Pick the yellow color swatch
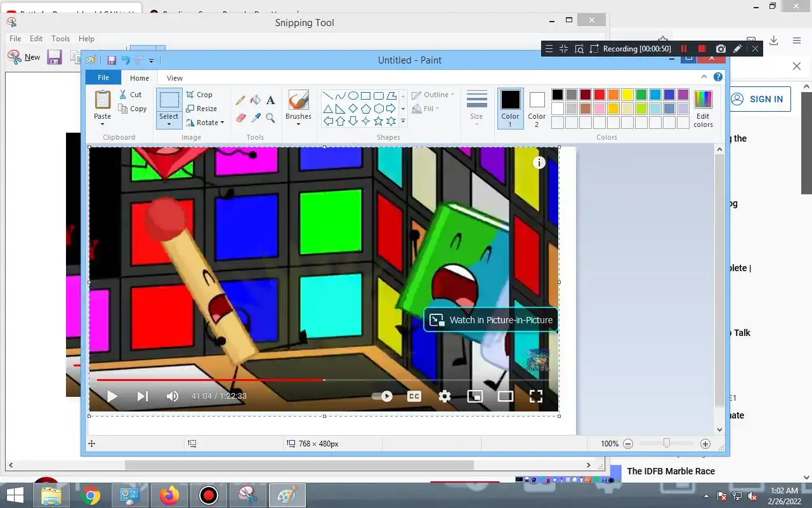812x508 pixels. pyautogui.click(x=627, y=95)
